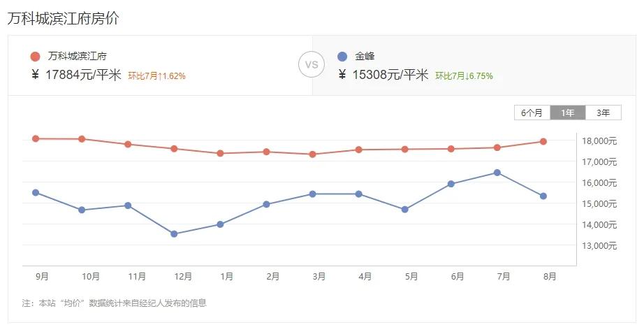
Task: Select the 1年 time range tab
Action: point(568,113)
